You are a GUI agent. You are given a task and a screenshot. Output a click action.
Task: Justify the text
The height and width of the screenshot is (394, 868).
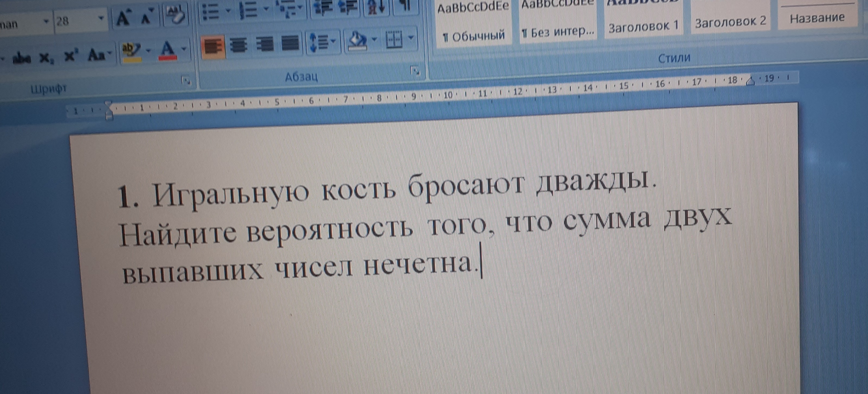coord(290,43)
